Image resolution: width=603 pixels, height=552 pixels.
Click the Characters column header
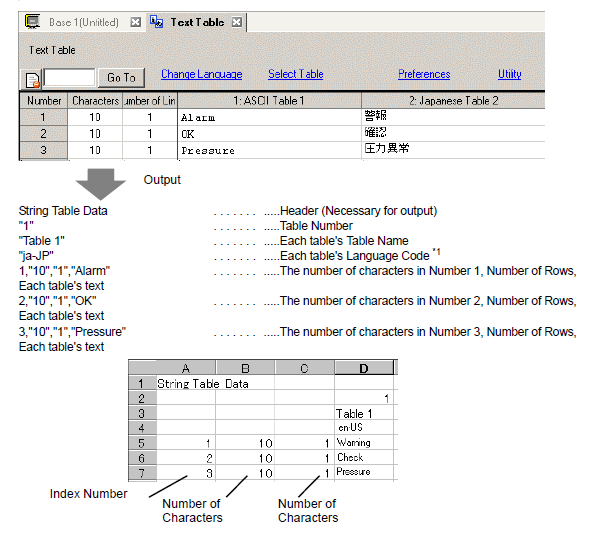tap(95, 101)
